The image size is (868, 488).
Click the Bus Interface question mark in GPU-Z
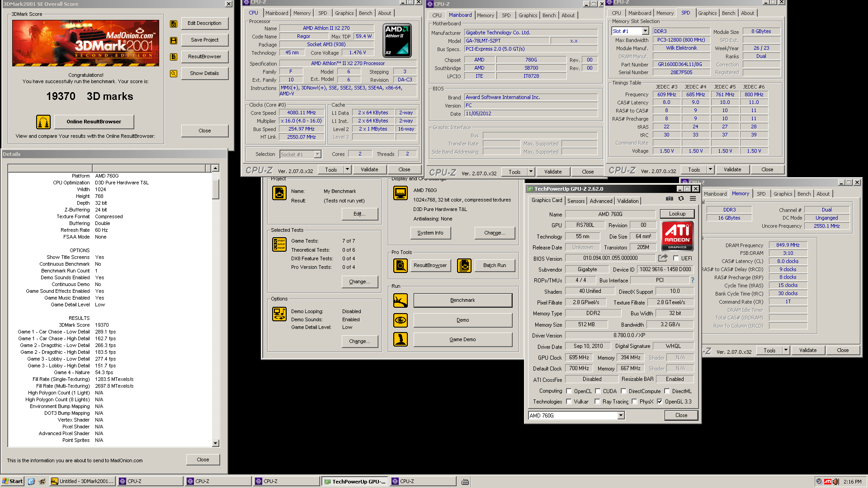point(692,280)
